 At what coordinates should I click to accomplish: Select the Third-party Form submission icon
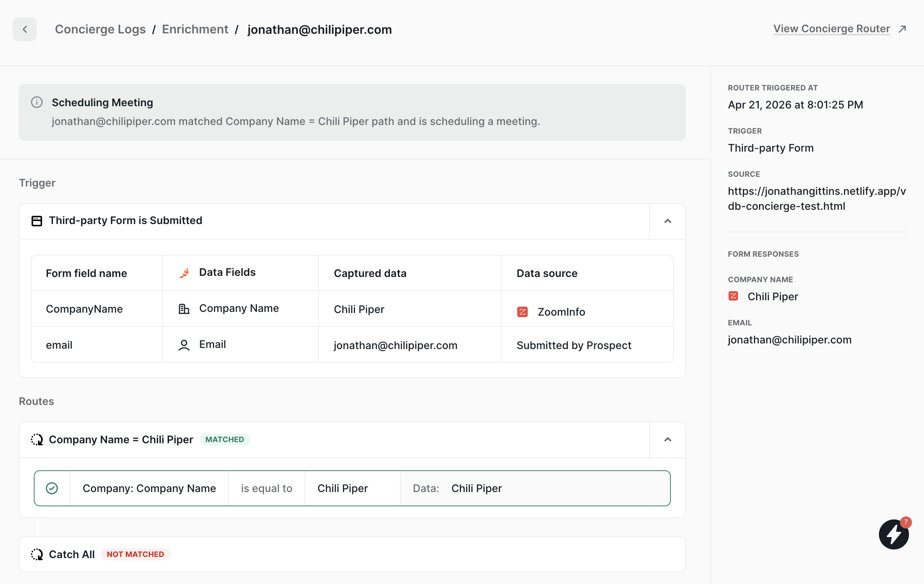tap(36, 220)
